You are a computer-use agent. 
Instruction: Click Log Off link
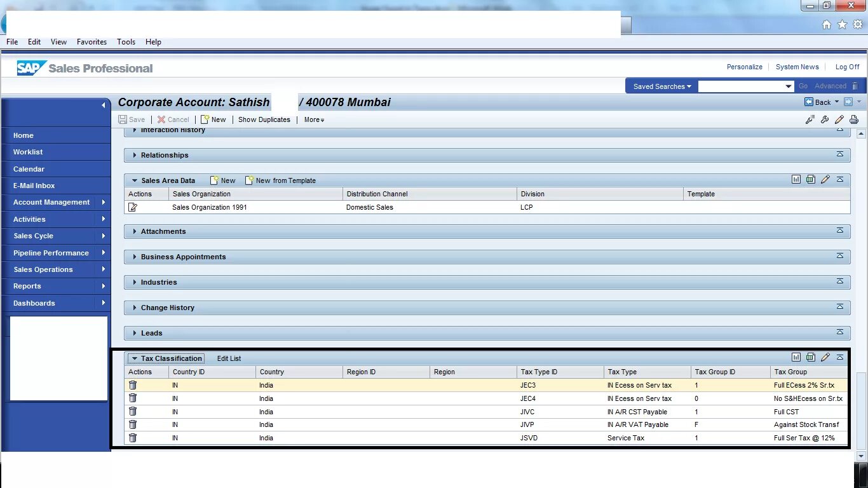coord(847,67)
